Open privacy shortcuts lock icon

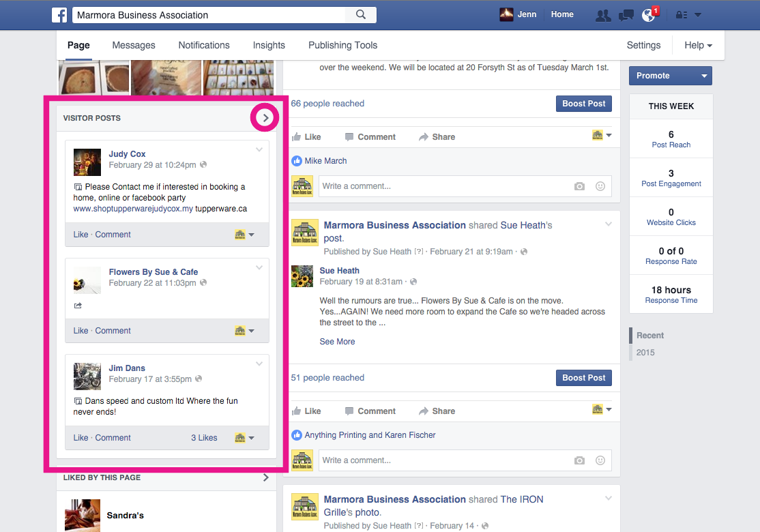pos(682,15)
